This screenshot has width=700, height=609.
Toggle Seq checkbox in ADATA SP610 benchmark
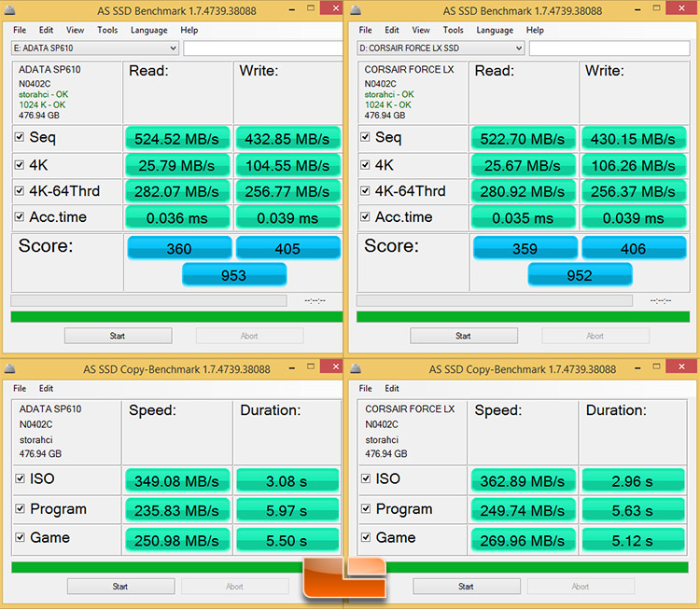point(20,137)
